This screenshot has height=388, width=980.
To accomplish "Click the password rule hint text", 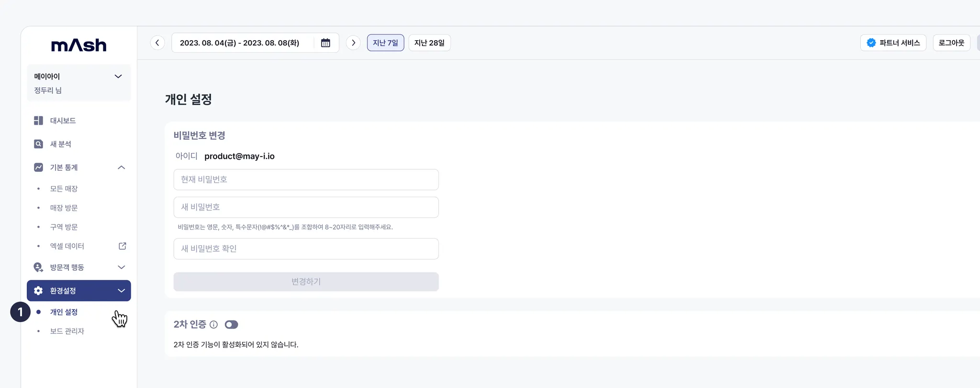I will pyautogui.click(x=285, y=227).
